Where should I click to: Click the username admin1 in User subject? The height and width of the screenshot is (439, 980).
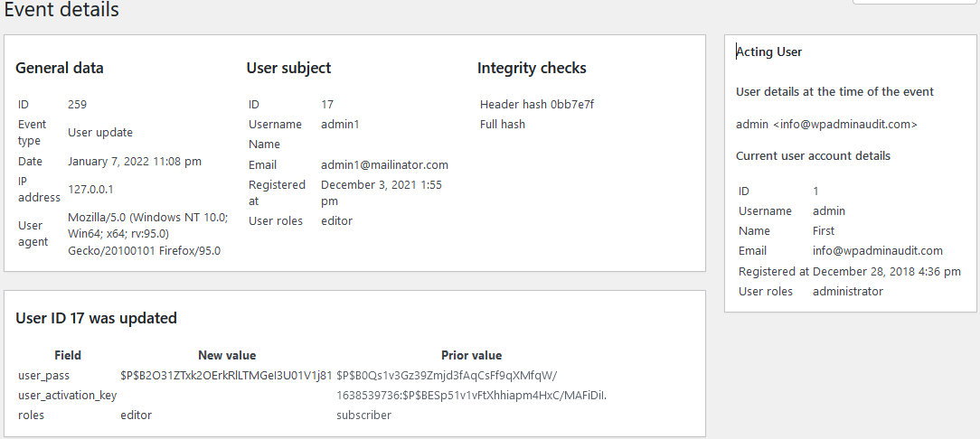pyautogui.click(x=340, y=124)
